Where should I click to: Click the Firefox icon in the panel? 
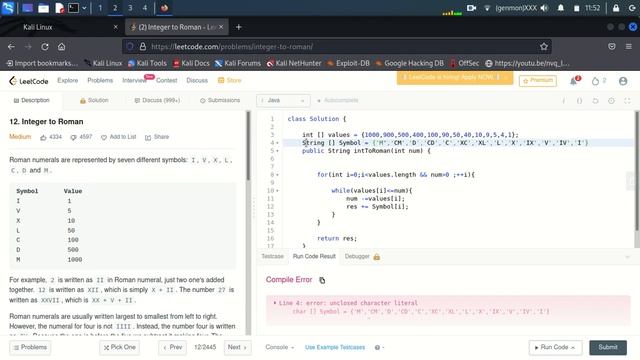(x=164, y=8)
